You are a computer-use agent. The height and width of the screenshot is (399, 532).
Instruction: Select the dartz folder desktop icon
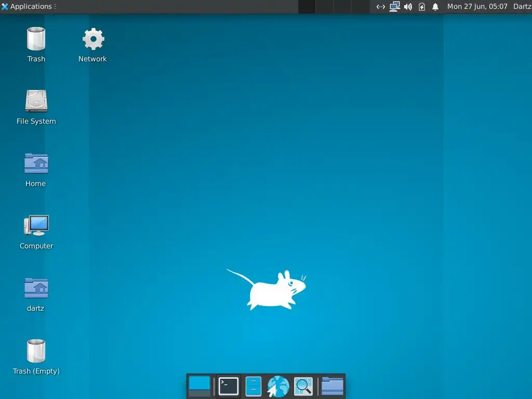(36, 288)
